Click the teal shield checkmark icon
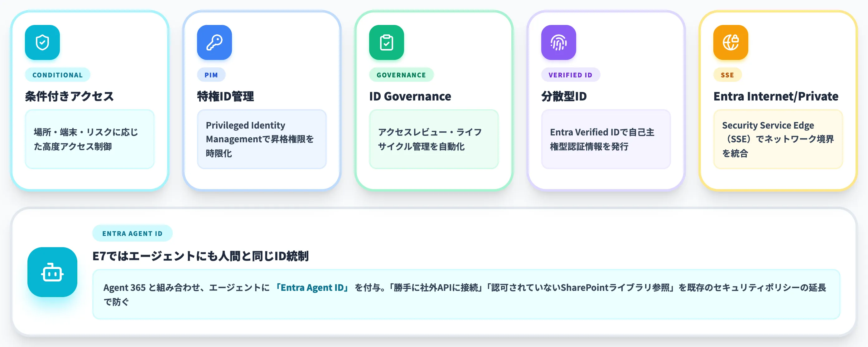Viewport: 868px width, 347px height. pyautogui.click(x=42, y=42)
